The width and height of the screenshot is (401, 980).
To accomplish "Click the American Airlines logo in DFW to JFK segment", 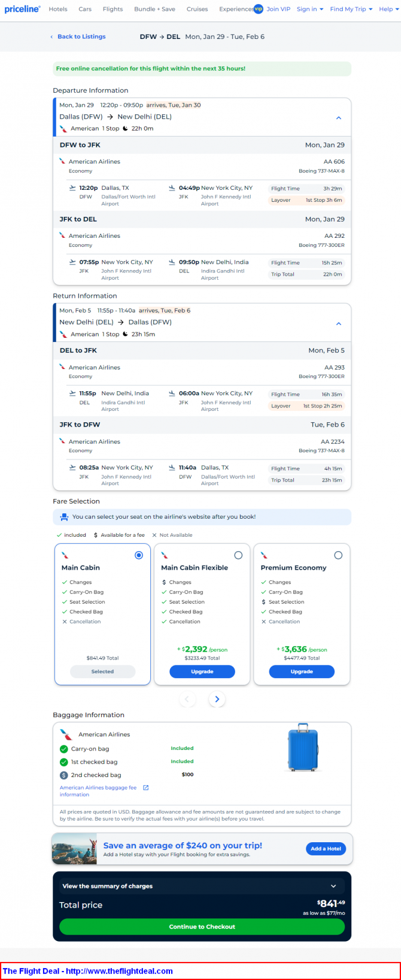I will pos(62,161).
